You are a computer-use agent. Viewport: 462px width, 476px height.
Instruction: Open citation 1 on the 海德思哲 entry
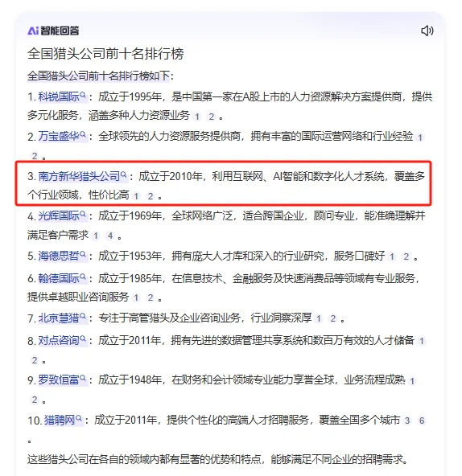click(x=392, y=256)
